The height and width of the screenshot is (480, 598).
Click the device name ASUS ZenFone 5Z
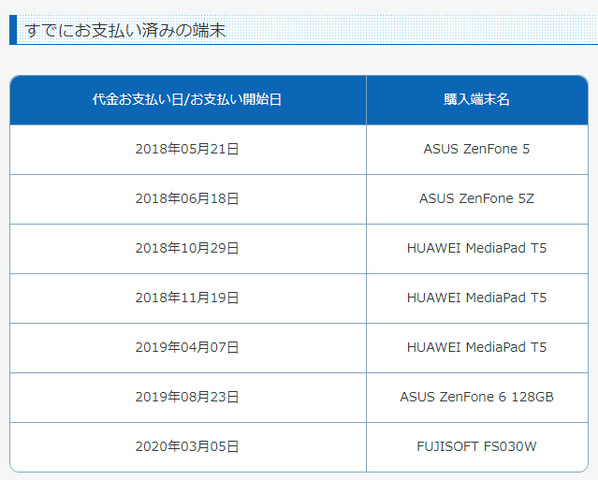tap(477, 199)
